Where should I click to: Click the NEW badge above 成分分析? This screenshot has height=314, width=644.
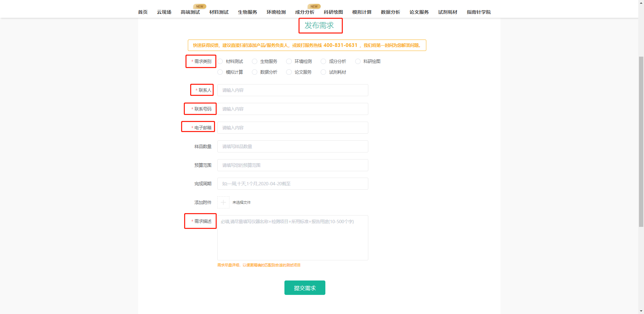[314, 6]
